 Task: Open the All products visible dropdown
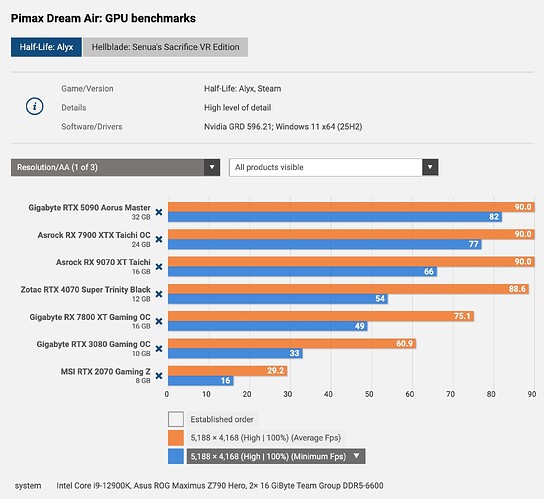pyautogui.click(x=333, y=167)
